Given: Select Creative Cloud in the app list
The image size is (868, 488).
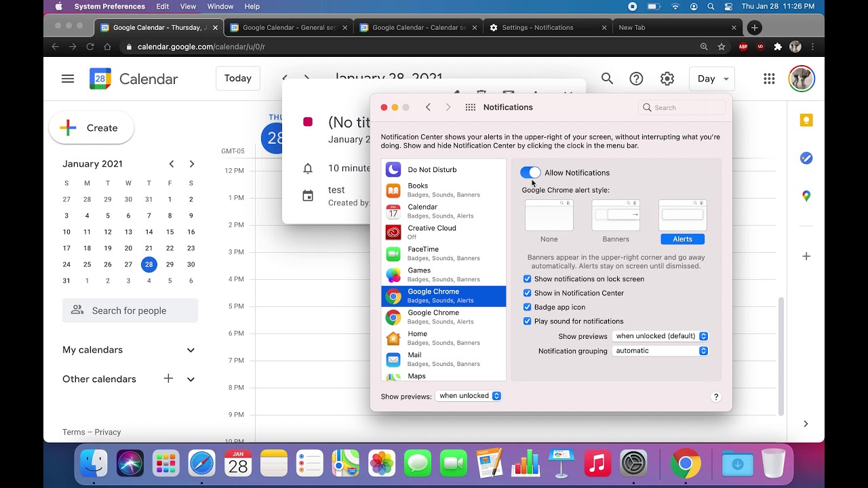Looking at the screenshot, I should pos(443,232).
